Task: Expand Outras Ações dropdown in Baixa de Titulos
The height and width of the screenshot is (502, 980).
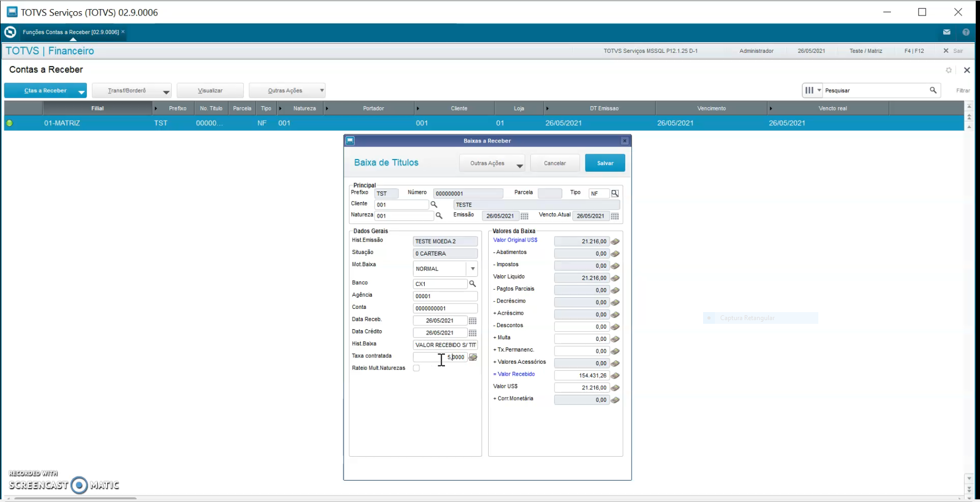Action: click(520, 166)
